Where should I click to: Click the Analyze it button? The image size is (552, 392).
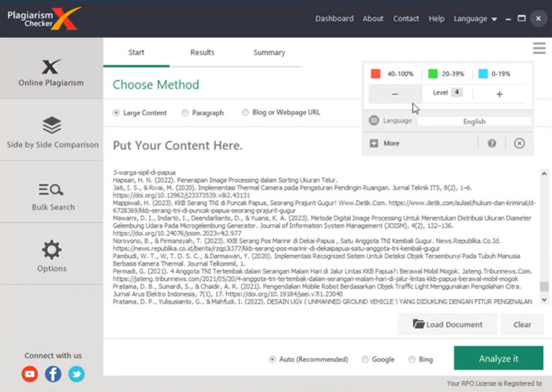(498, 358)
